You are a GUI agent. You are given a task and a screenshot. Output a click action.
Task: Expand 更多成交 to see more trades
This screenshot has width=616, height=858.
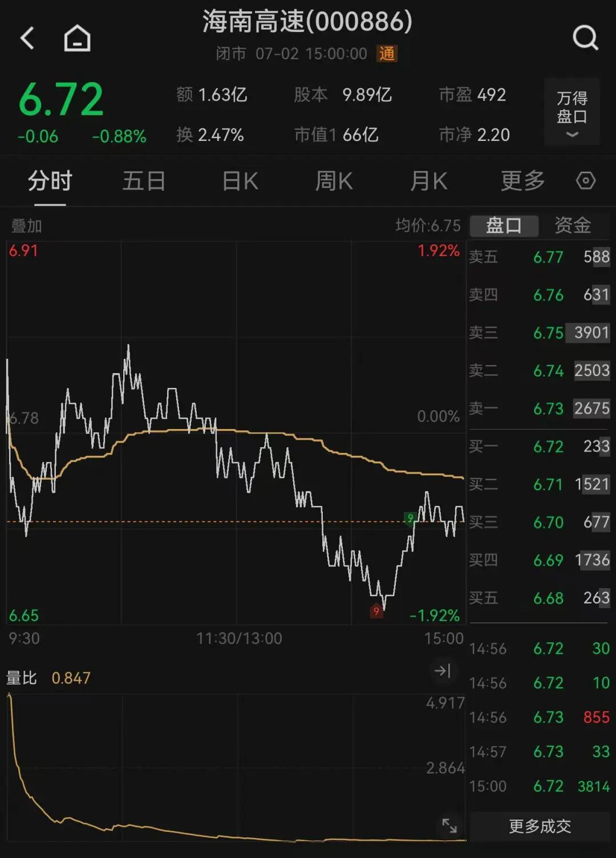(540, 825)
